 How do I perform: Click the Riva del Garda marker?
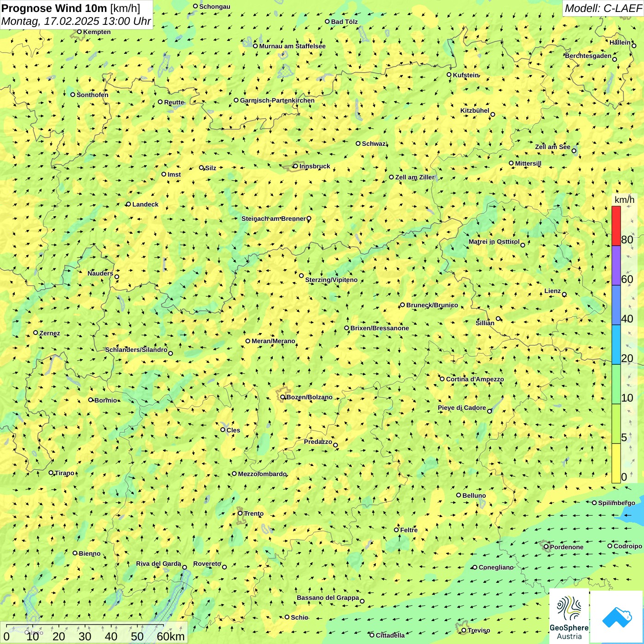point(184,567)
